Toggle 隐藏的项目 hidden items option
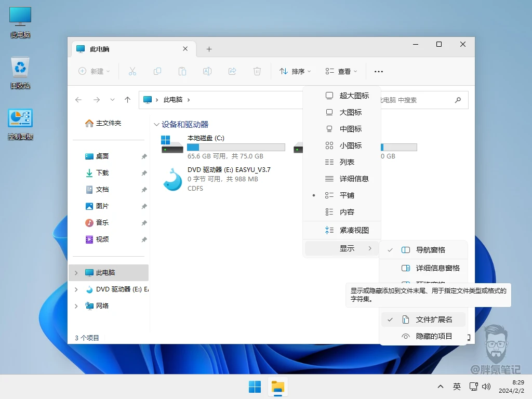 tap(423, 336)
